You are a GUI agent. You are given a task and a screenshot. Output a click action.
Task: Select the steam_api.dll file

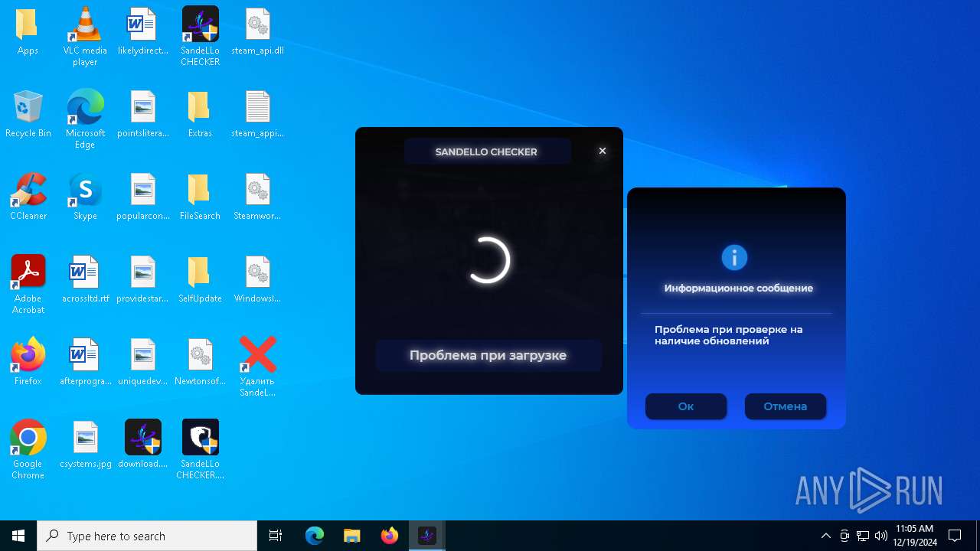(x=257, y=31)
